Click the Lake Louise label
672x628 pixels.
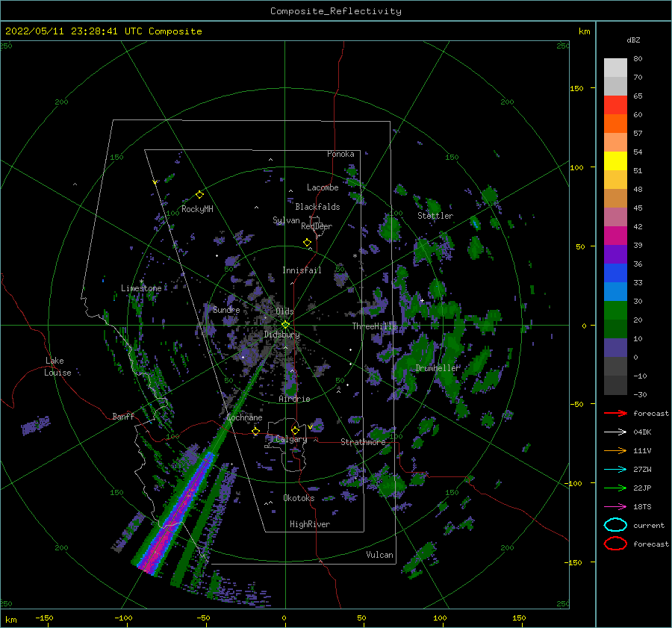point(57,367)
